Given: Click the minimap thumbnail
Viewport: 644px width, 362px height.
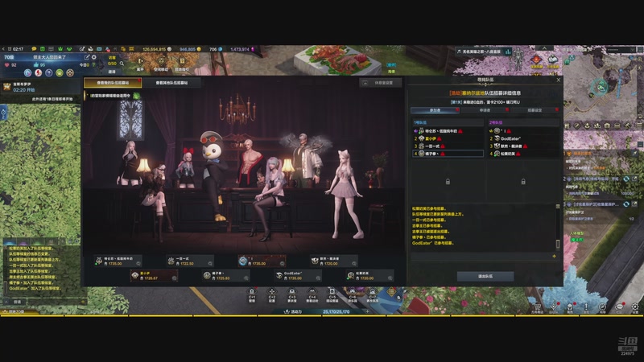Looking at the screenshot, I should pyautogui.click(x=601, y=87).
